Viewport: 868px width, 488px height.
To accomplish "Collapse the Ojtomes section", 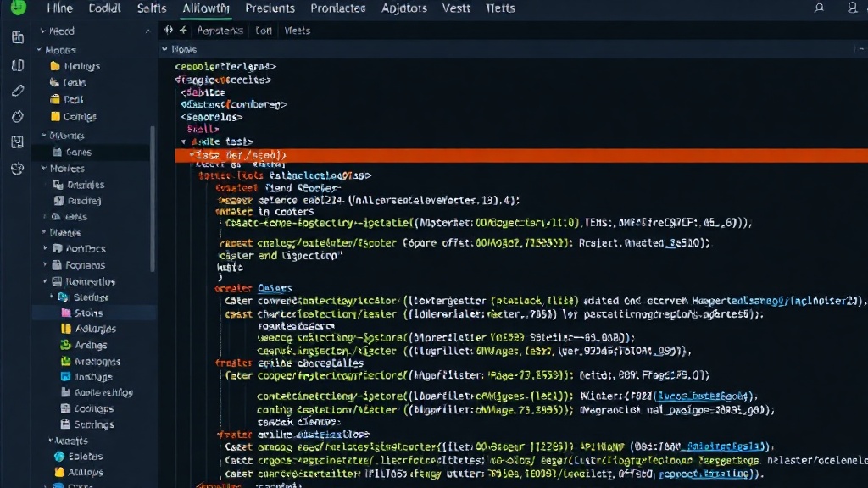I will (44, 135).
